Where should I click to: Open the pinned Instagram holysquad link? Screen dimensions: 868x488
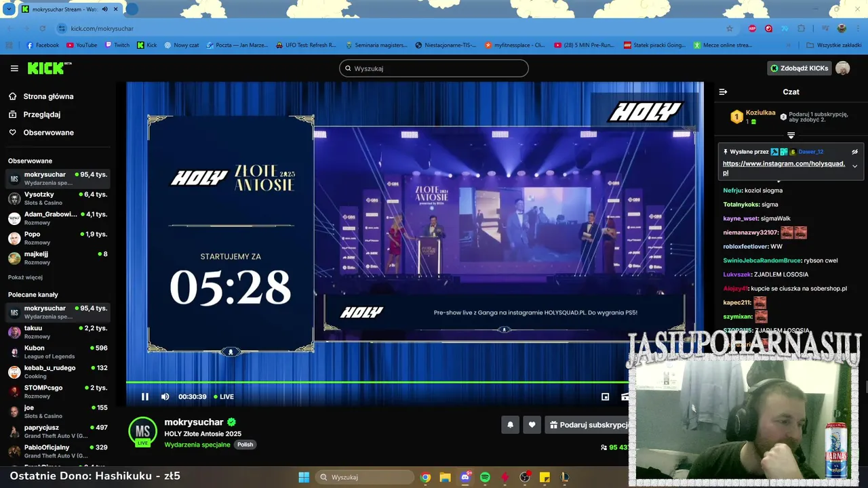coord(784,168)
